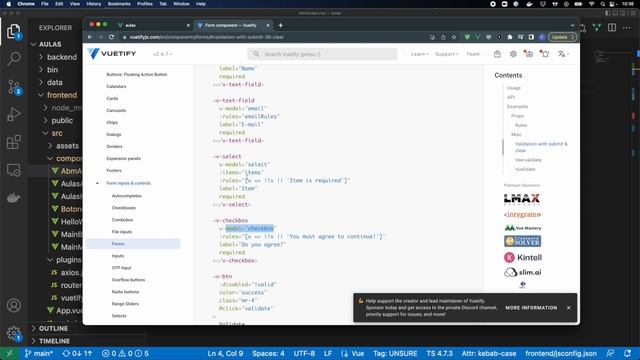
Task: Go back in Chrome
Action: (x=90, y=37)
